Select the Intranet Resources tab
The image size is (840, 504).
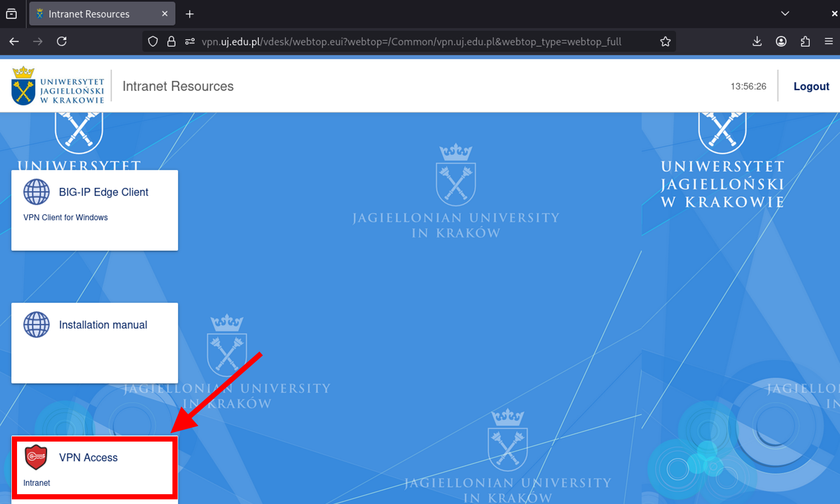(102, 14)
